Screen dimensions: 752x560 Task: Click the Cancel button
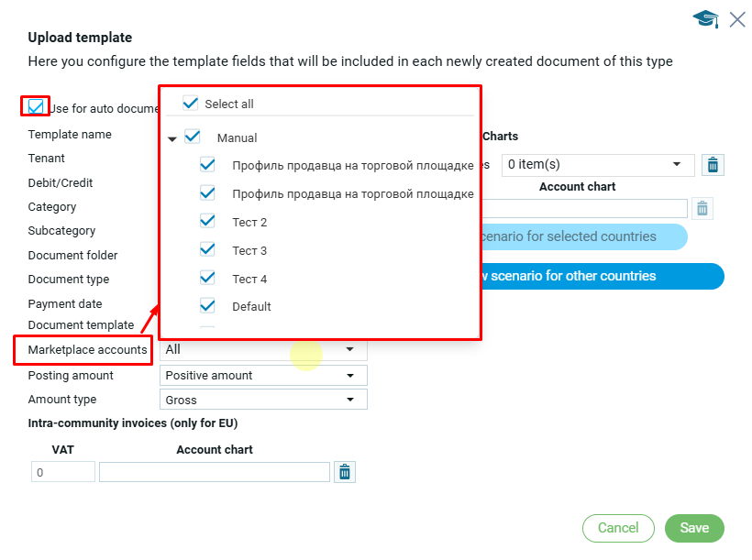(x=618, y=528)
